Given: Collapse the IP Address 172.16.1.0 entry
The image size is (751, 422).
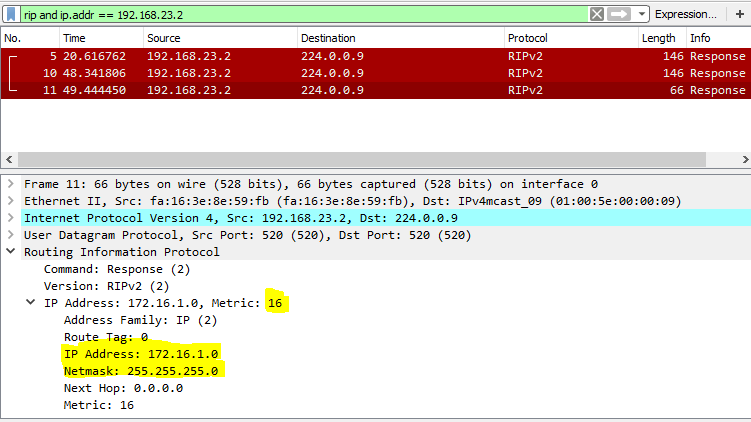Looking at the screenshot, I should 31,302.
